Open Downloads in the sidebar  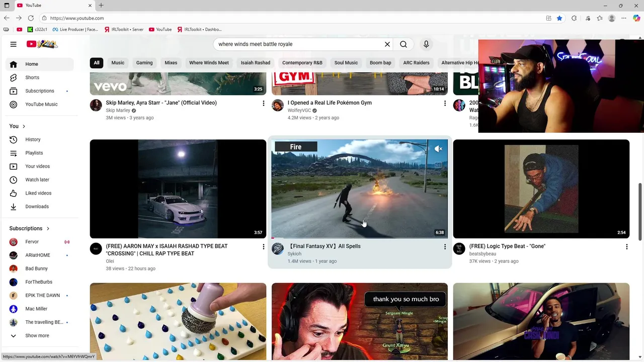[x=40, y=207]
